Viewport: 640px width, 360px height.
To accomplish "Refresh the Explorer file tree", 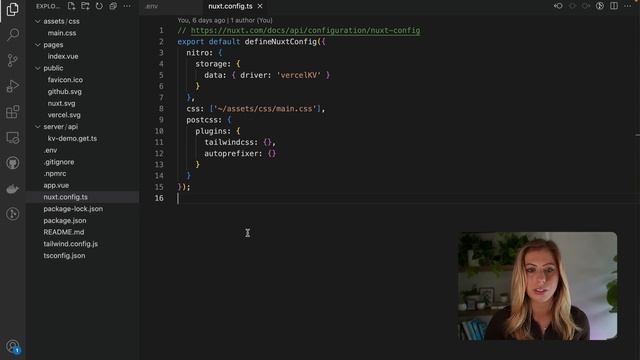I will [99, 6].
